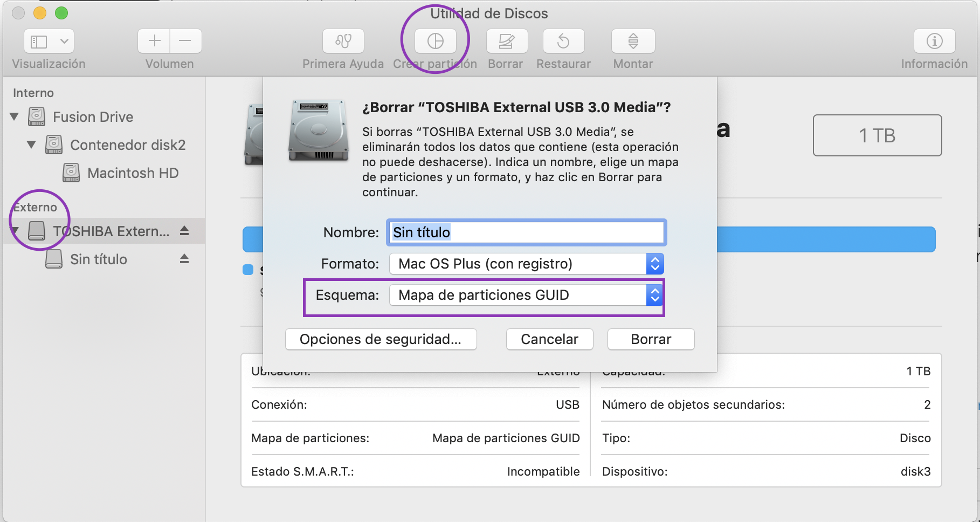Eject the TOSHIBA external drive
The width and height of the screenshot is (980, 522).
click(184, 231)
